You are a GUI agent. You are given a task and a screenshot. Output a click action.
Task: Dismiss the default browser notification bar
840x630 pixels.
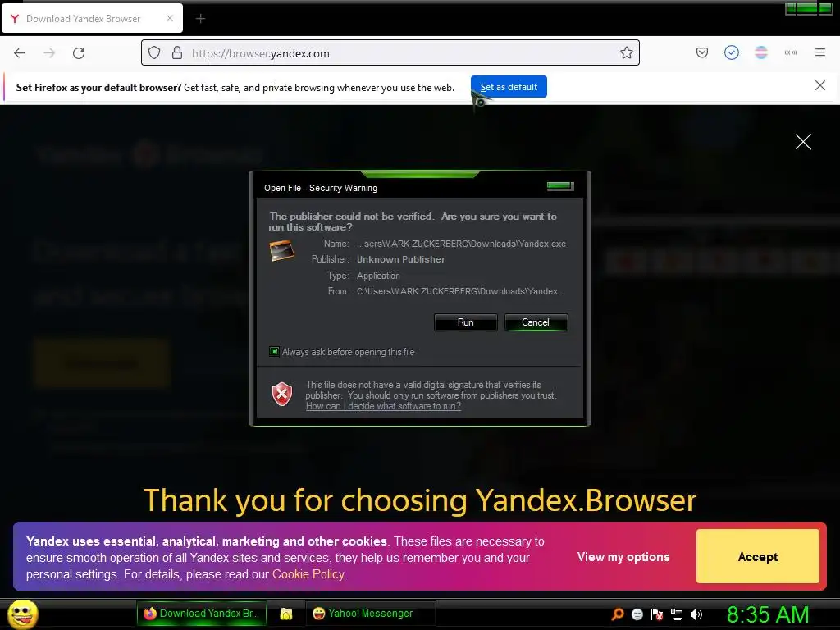819,85
